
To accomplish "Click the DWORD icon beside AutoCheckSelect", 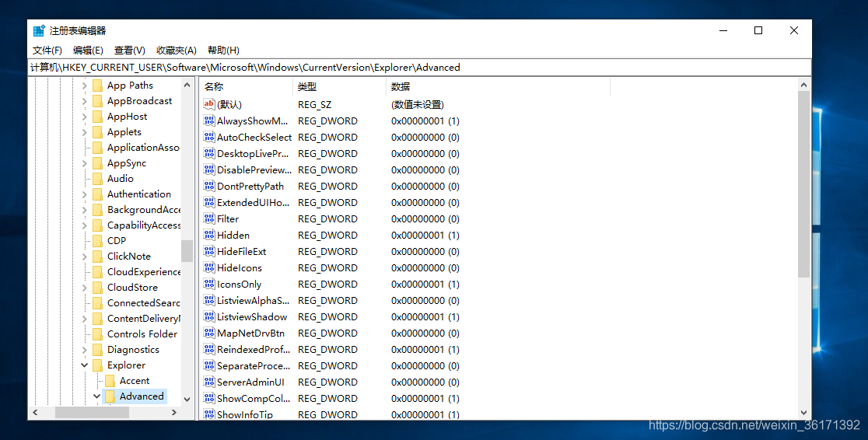I will pos(208,137).
